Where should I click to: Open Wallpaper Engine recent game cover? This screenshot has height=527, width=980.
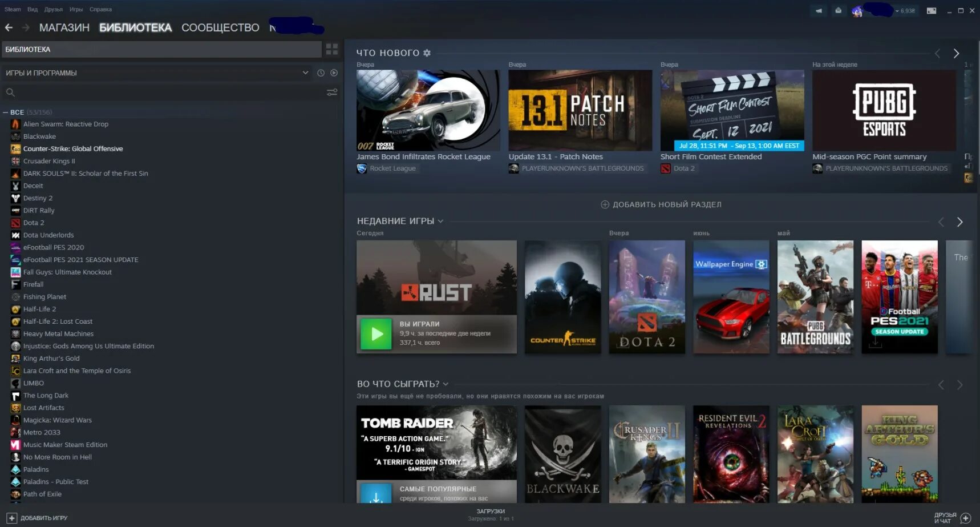pos(731,297)
